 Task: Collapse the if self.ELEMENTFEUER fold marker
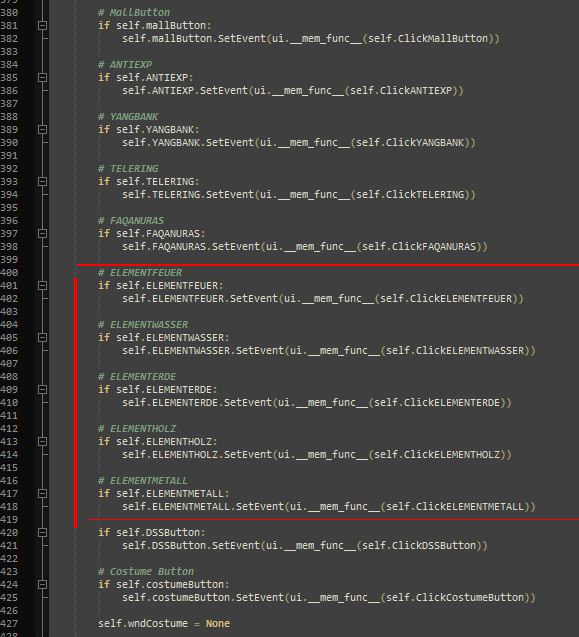pyautogui.click(x=42, y=286)
